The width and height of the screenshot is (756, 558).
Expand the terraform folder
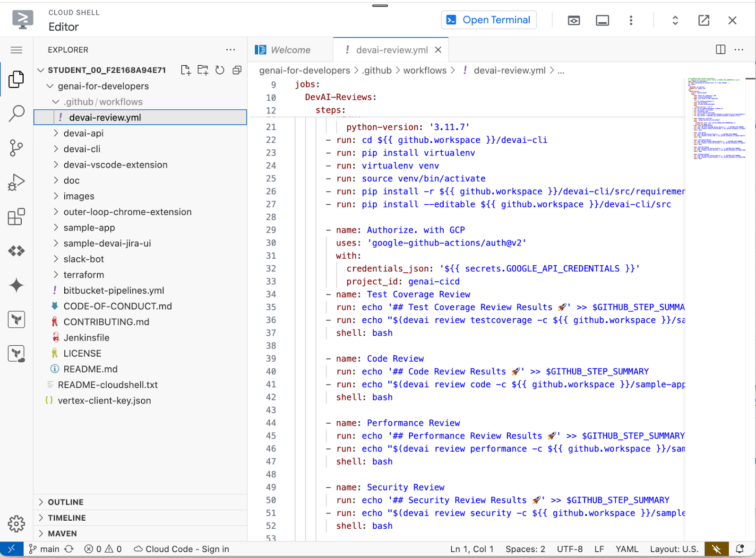click(x=84, y=275)
